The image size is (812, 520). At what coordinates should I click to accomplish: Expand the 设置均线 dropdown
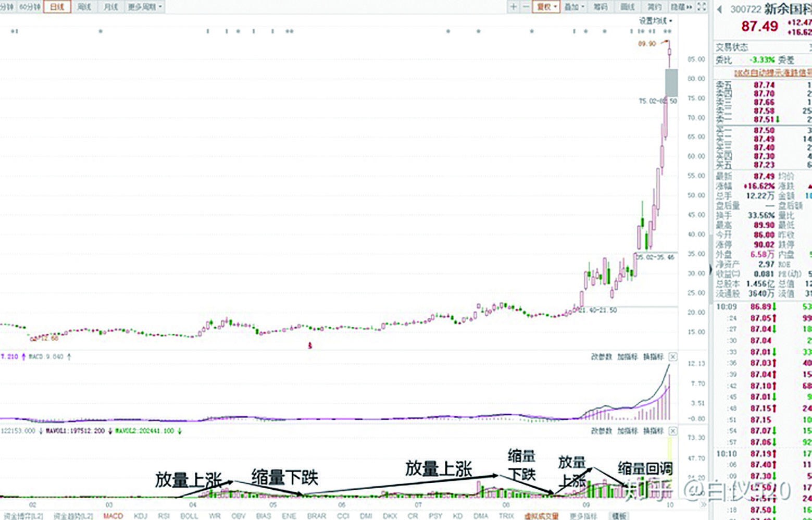(656, 21)
